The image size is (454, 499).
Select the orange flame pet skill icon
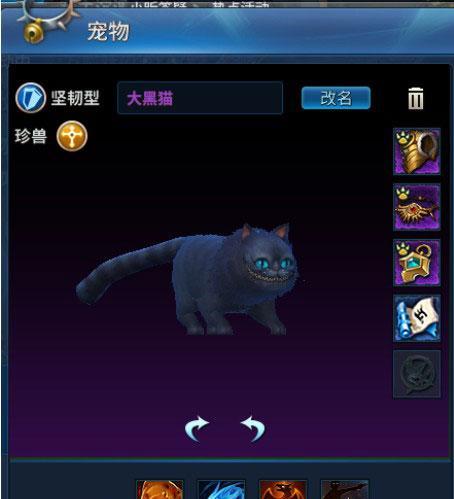click(x=160, y=490)
